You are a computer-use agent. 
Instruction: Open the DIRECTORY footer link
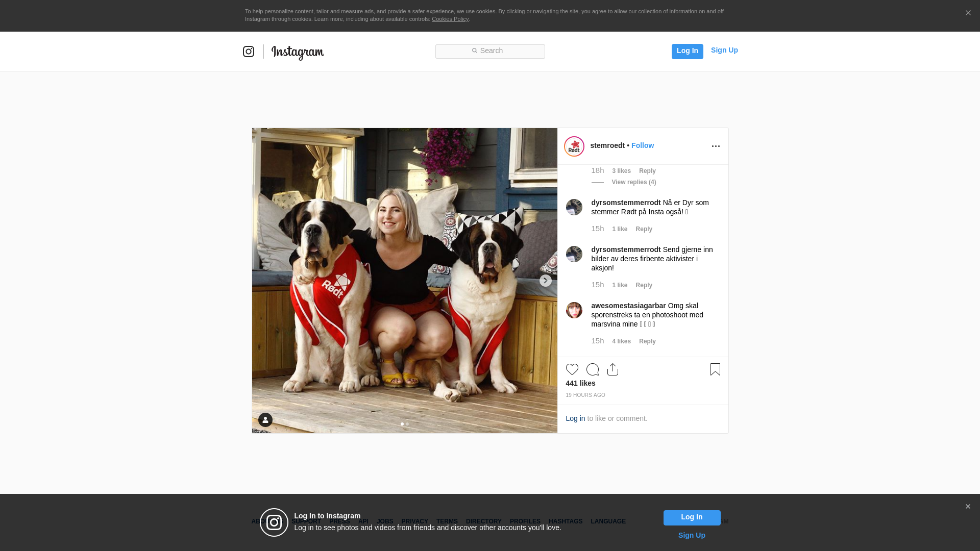pos(484,521)
